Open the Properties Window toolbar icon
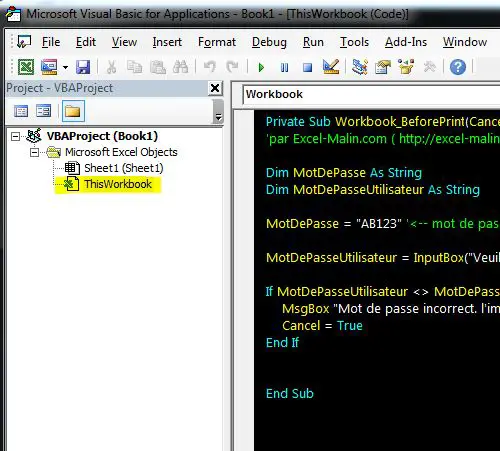500x451 pixels. click(x=383, y=67)
